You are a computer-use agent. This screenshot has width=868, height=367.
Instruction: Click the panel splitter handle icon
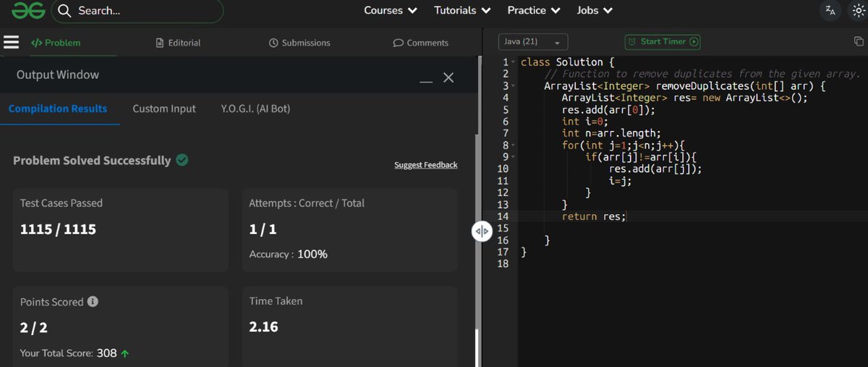coord(482,231)
